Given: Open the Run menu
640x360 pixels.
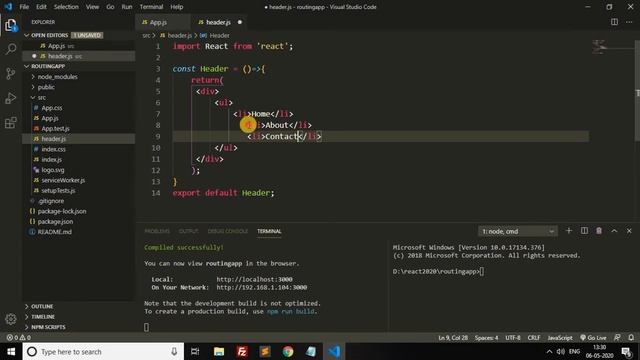Looking at the screenshot, I should pos(127,7).
